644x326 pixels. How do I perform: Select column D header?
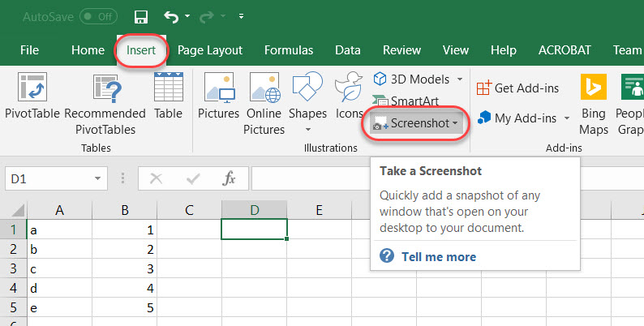point(254,210)
